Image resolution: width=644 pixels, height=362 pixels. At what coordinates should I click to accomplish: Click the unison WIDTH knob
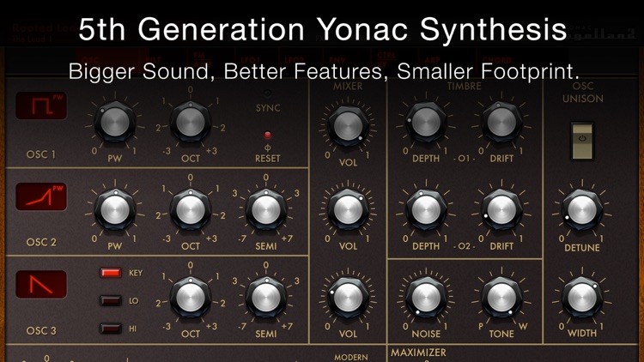coord(582,298)
